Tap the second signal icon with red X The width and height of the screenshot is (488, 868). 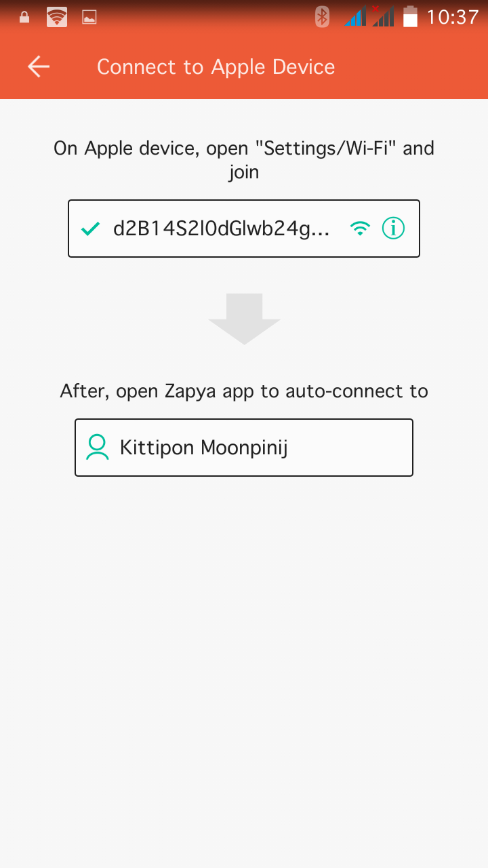click(383, 16)
